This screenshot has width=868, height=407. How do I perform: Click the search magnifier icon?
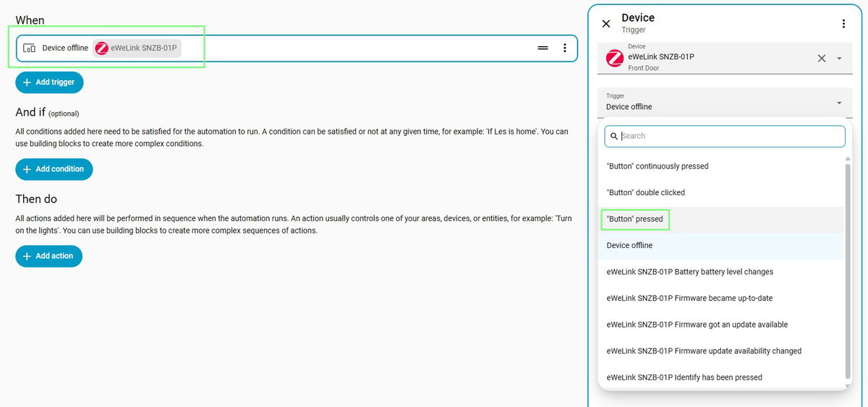613,136
